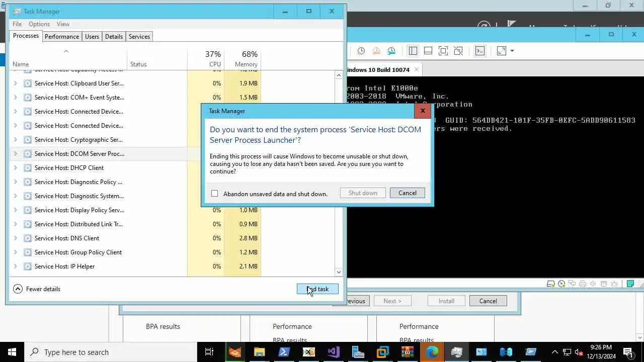Open WinRAR from the taskbar
644x362 pixels.
click(x=408, y=352)
